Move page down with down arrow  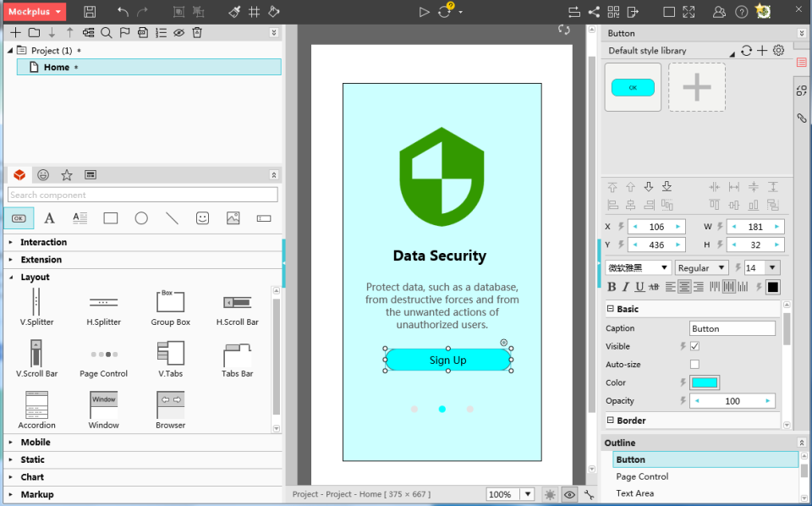tap(52, 33)
